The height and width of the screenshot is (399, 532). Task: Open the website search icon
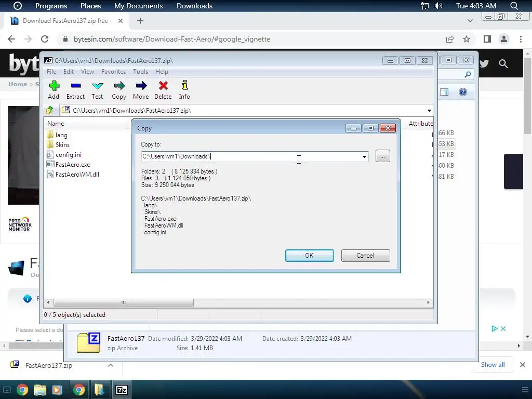pos(503,63)
